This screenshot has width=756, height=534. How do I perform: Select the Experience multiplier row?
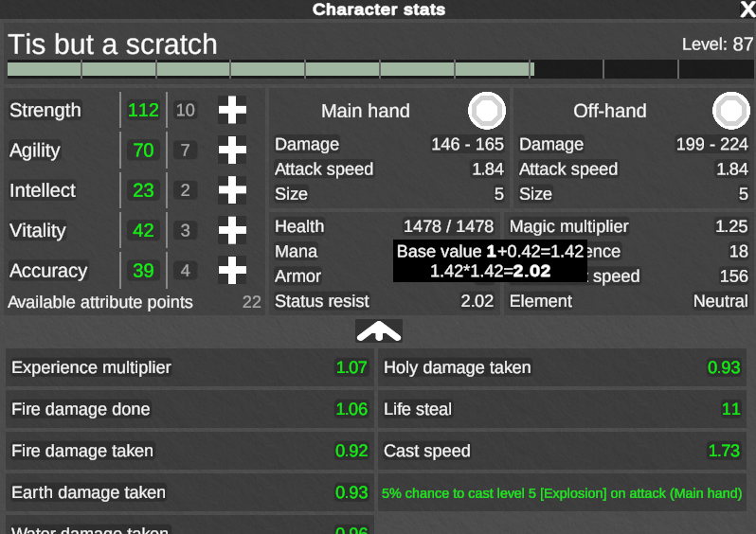coord(190,367)
